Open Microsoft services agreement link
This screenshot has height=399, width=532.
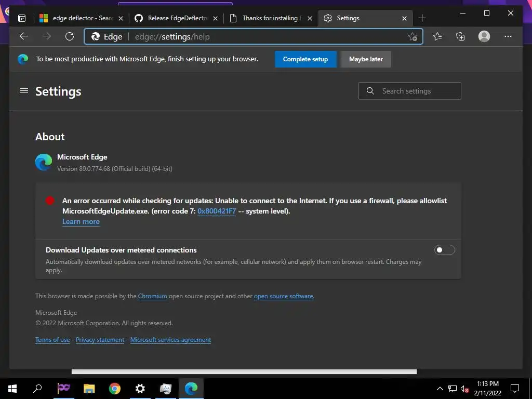click(170, 340)
